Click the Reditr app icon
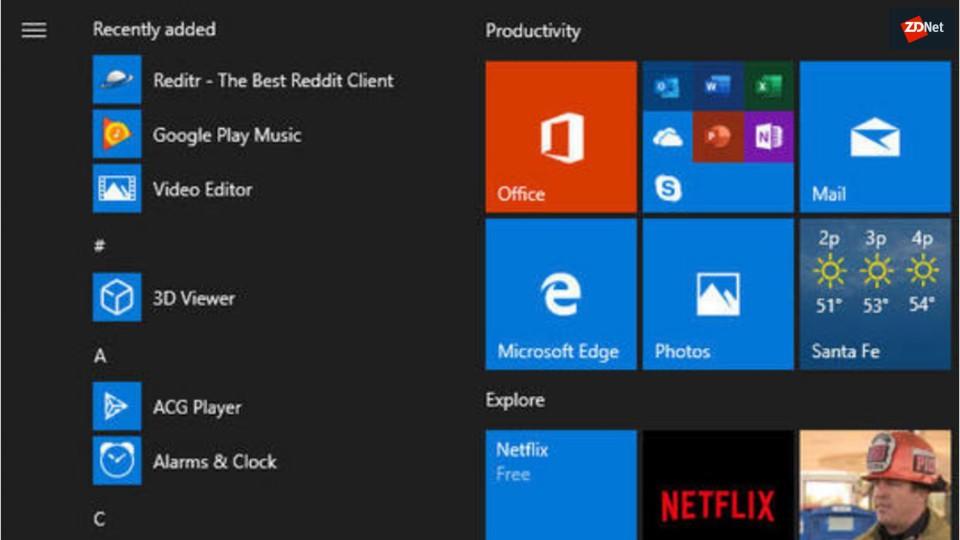This screenshot has height=540, width=960. click(117, 80)
